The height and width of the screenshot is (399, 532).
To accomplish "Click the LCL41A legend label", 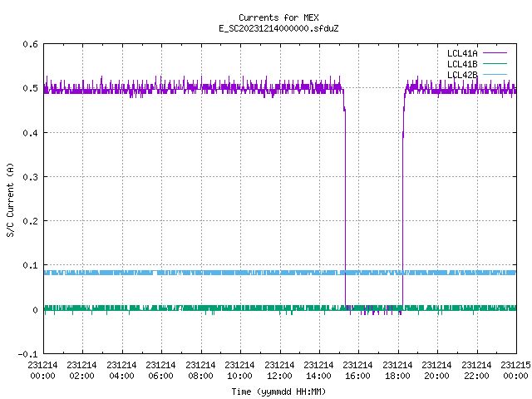I will pyautogui.click(x=462, y=53).
